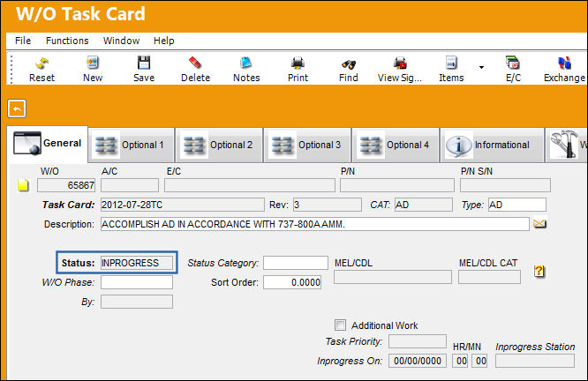Open the File menu
Image resolution: width=588 pixels, height=381 pixels.
23,41
